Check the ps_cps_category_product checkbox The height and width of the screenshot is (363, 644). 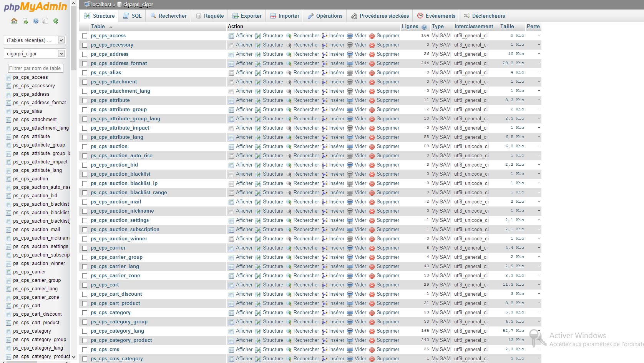(x=85, y=340)
